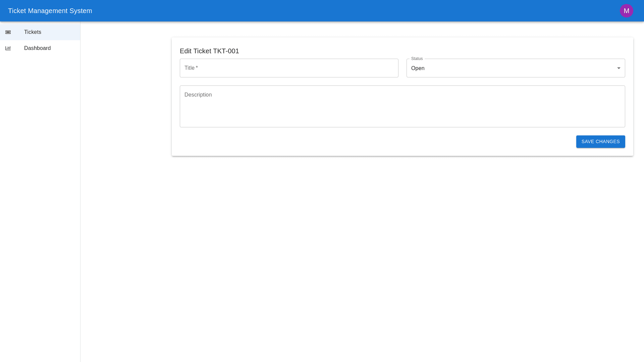Click the Dashboard bar chart icon
The width and height of the screenshot is (644, 362).
8,48
